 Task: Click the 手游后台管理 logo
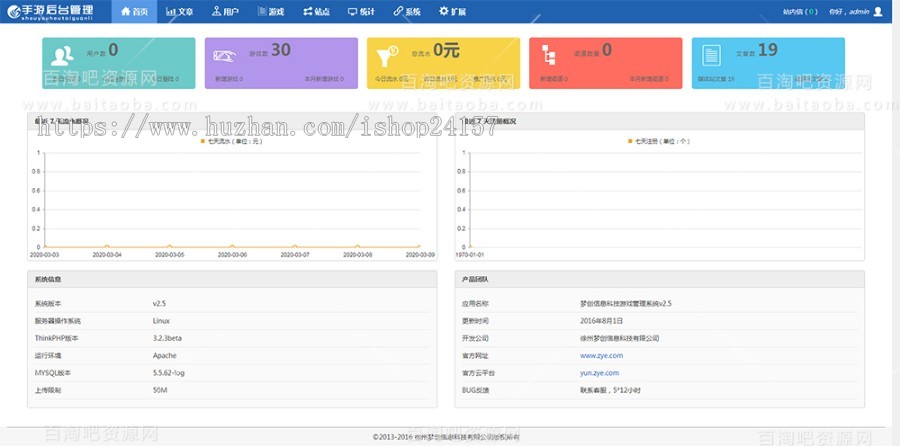coord(50,11)
